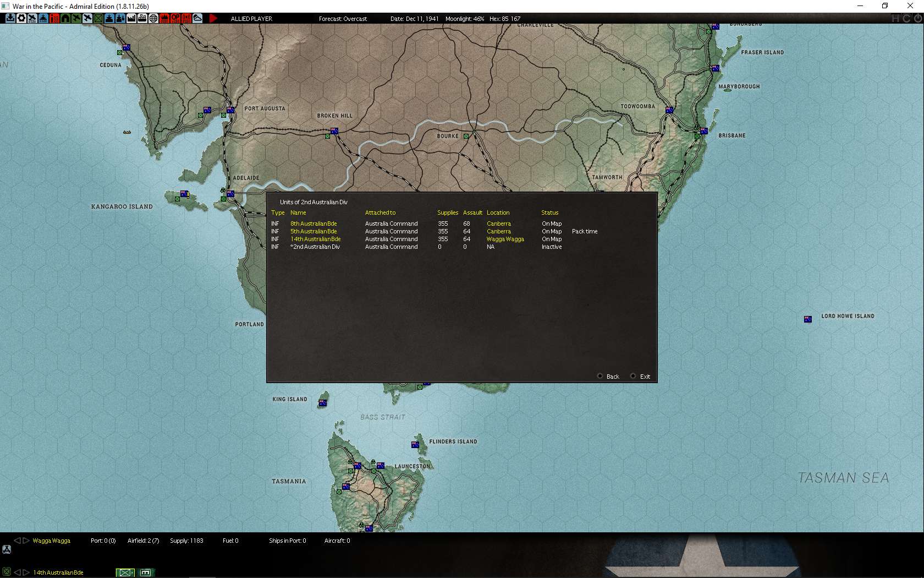Select the Lord Howe Island base flag
The image size is (924, 578).
click(808, 319)
